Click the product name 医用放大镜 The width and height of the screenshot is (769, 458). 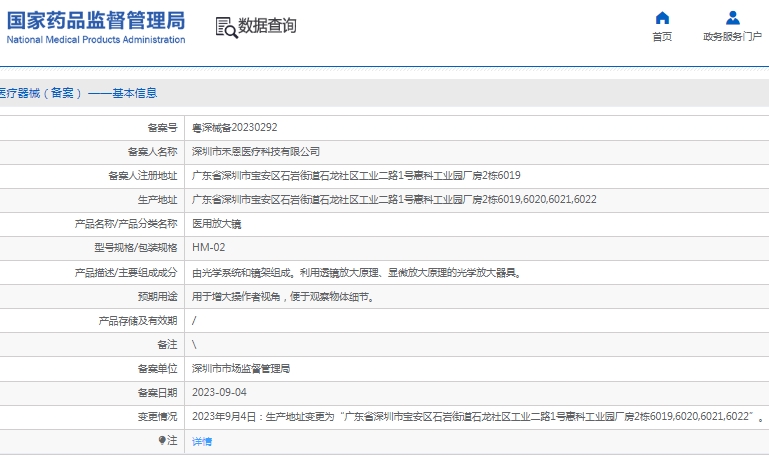[216, 224]
